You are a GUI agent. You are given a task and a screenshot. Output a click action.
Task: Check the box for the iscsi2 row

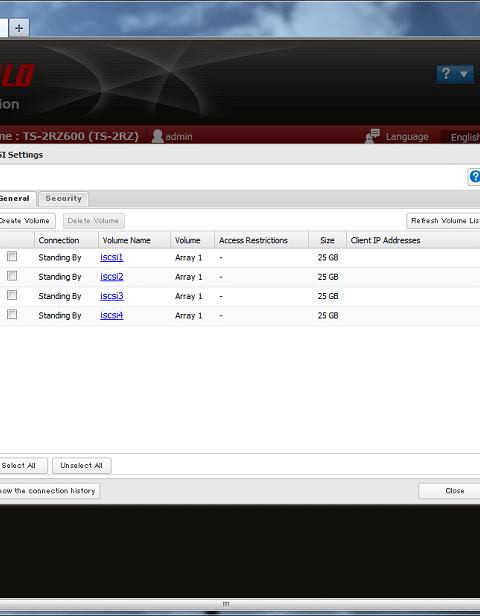pos(12,276)
